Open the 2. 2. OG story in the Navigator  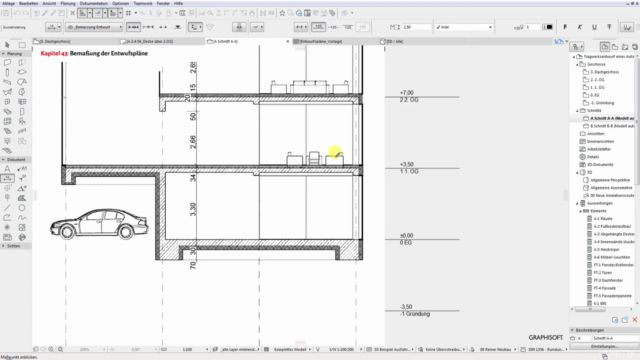point(597,80)
